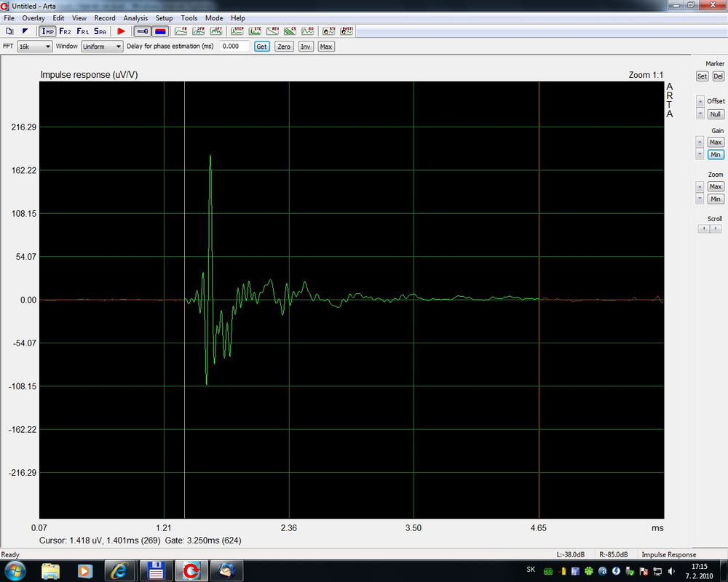
Task: Click the Gain Max button
Action: pyautogui.click(x=716, y=142)
